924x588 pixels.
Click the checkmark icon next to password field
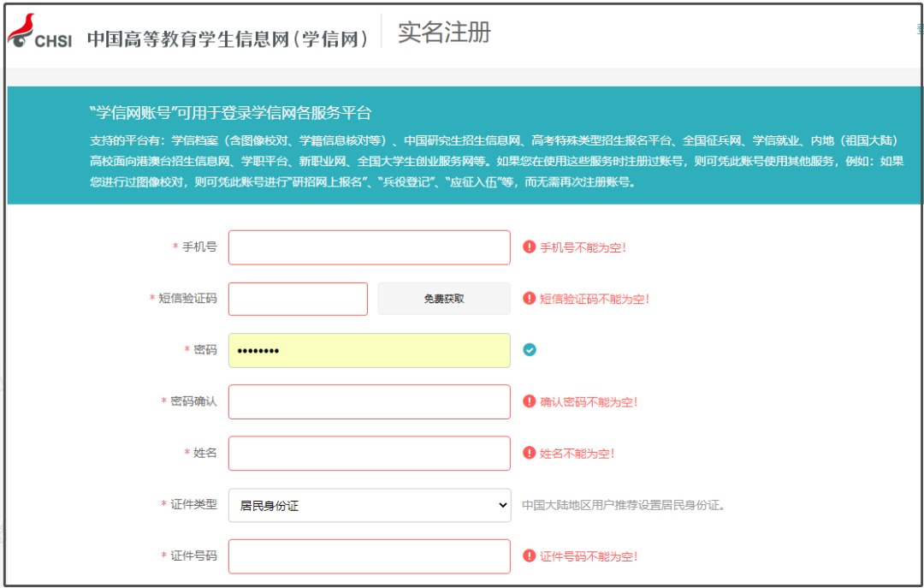(x=530, y=349)
